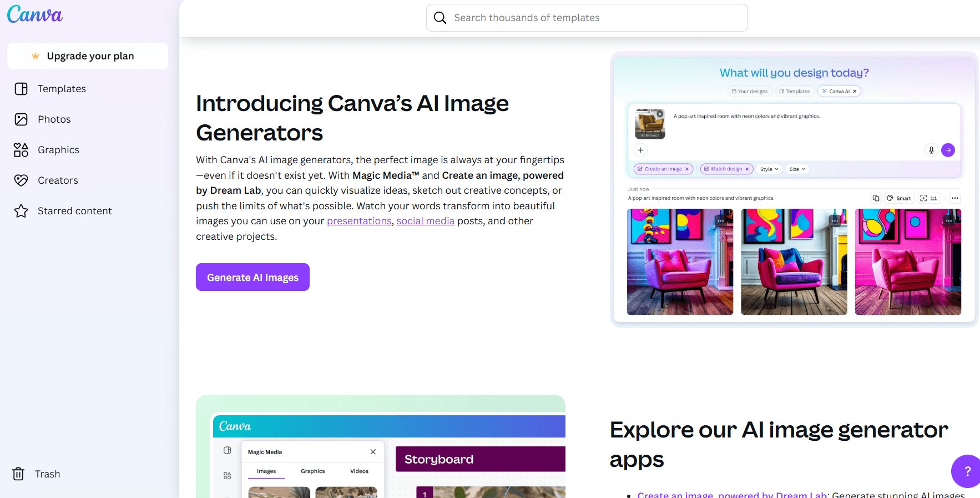Viewport: 980px width, 498px height.
Task: Click the Starred content star icon
Action: click(21, 211)
